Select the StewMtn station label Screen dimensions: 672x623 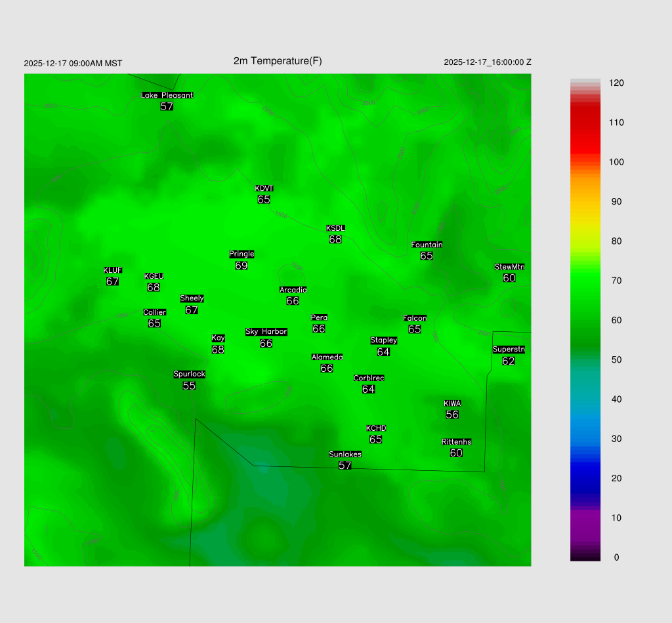(x=509, y=267)
